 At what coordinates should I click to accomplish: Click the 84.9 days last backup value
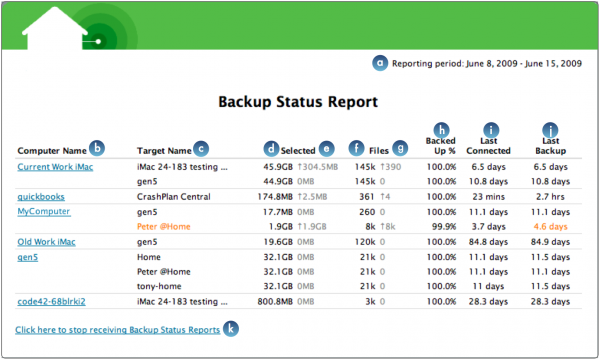550,242
